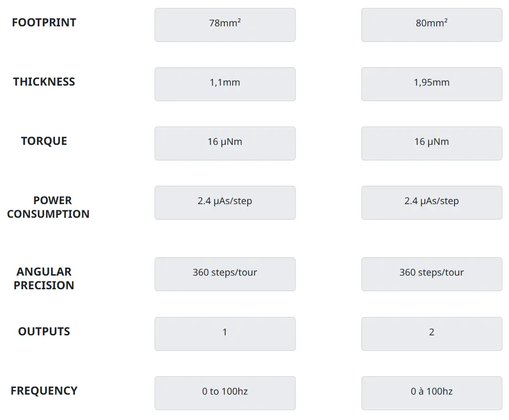Click the TORQUE row label

[x=44, y=141]
